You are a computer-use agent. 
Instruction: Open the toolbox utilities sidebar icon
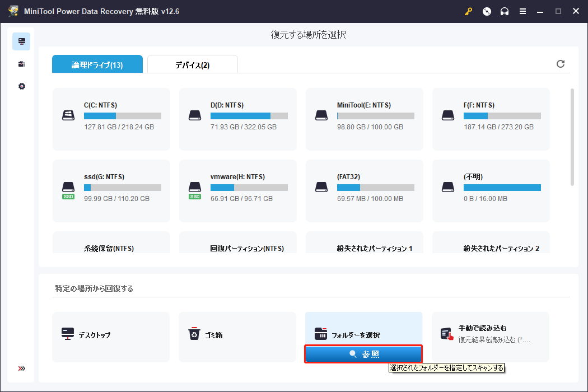click(x=21, y=64)
